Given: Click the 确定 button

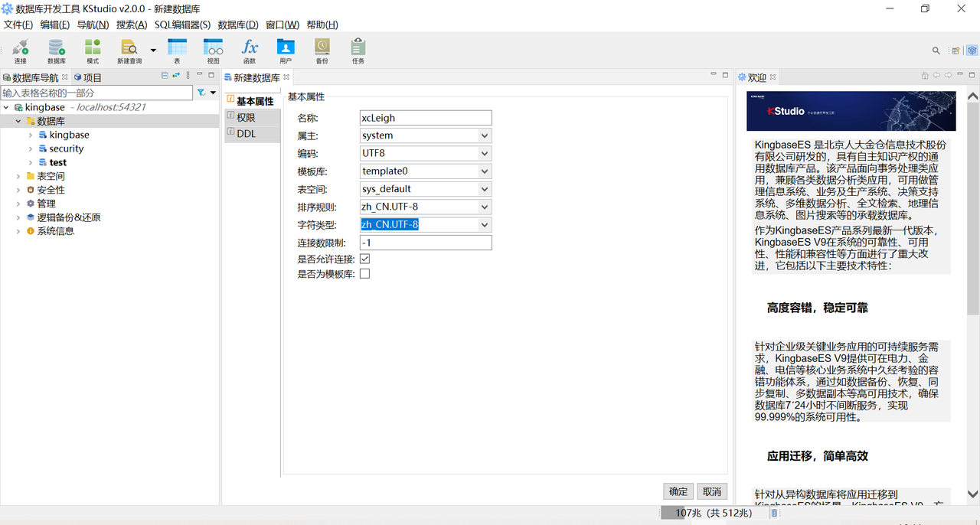Looking at the screenshot, I should pyautogui.click(x=678, y=492).
